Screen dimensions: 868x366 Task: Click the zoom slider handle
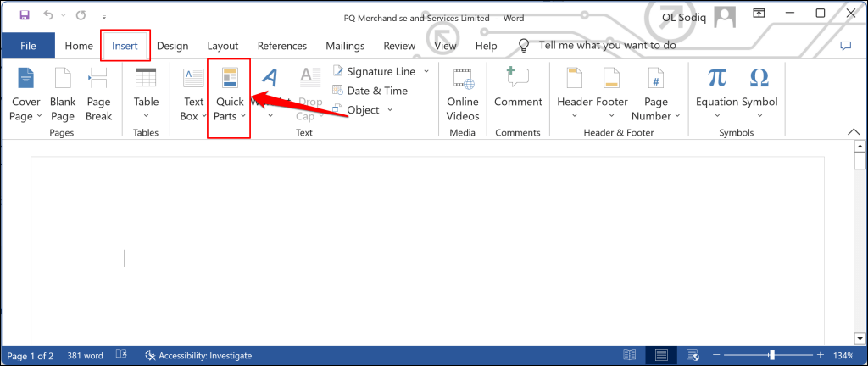(x=771, y=355)
